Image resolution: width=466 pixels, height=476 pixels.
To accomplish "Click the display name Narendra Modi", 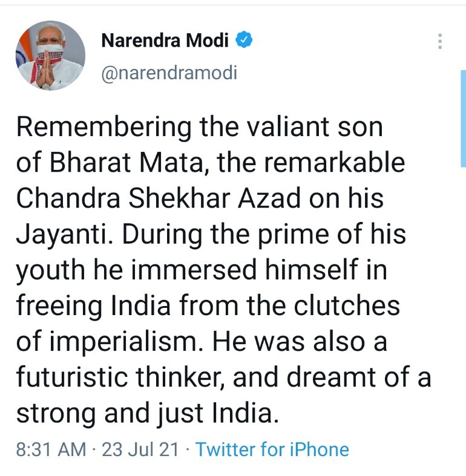I will [165, 41].
